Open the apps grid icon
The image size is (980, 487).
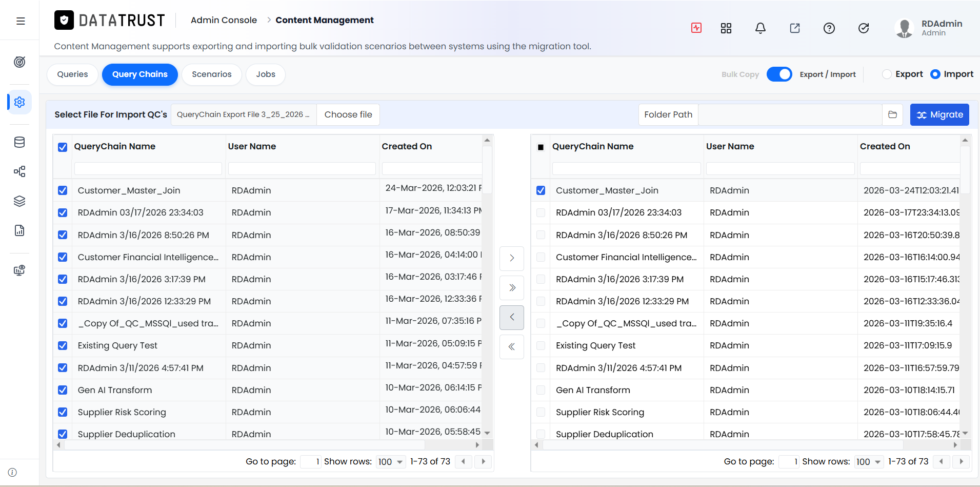tap(726, 28)
